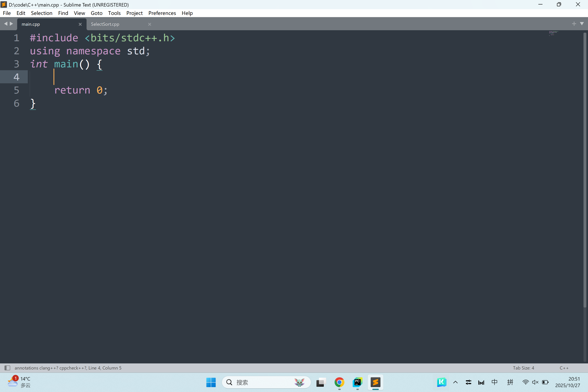Image resolution: width=588 pixels, height=392 pixels.
Task: Open the tab list dropdown arrow
Action: 582,24
